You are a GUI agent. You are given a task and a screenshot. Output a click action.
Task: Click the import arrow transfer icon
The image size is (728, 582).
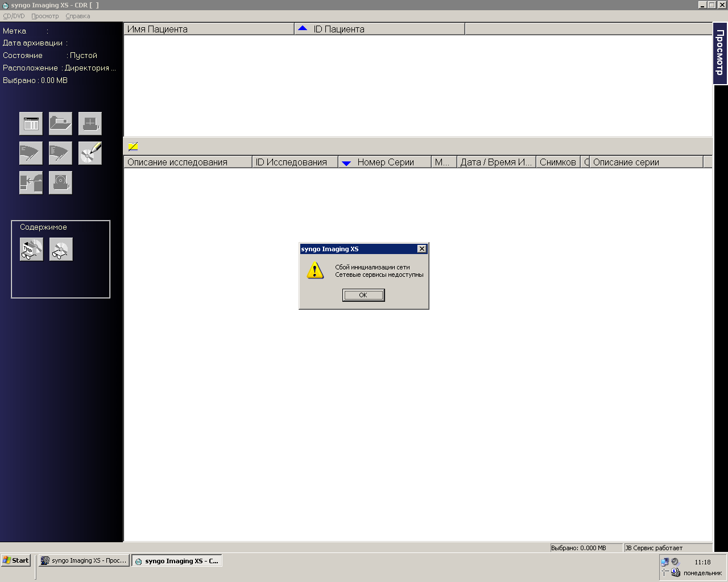coord(31,182)
